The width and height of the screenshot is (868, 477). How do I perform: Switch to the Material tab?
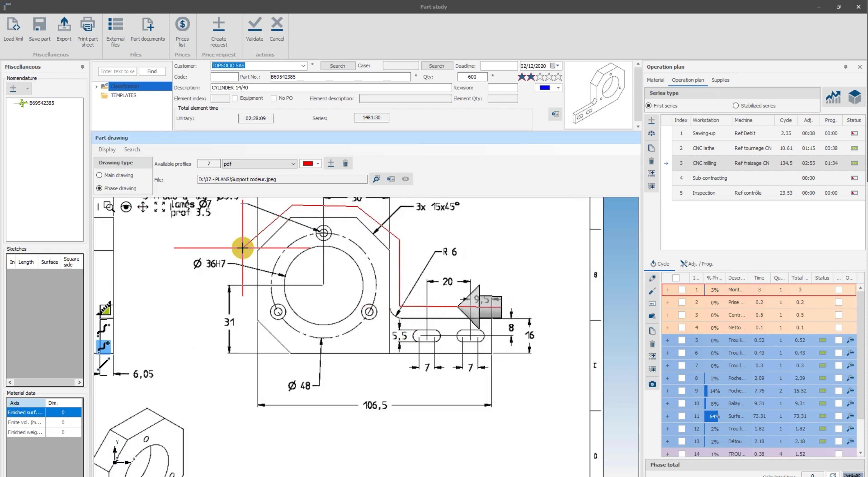(655, 80)
